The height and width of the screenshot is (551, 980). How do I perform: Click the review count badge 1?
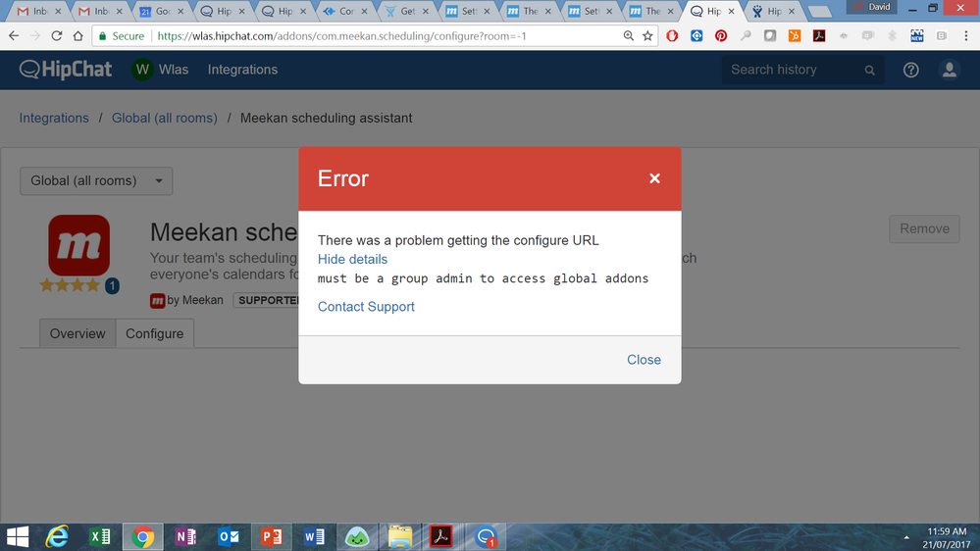point(112,286)
